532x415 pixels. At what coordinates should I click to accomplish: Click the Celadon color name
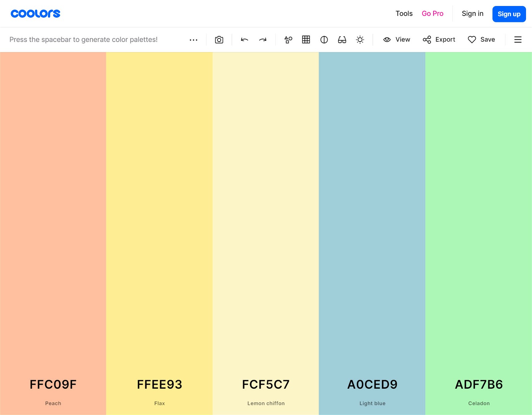479,403
